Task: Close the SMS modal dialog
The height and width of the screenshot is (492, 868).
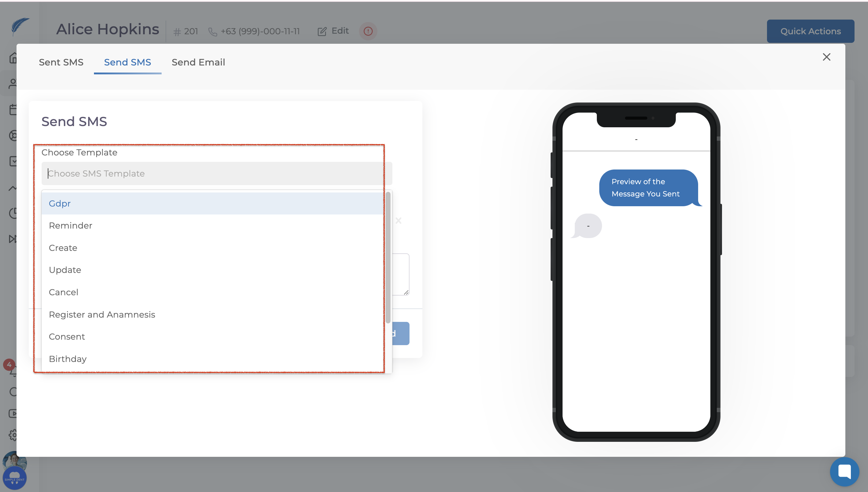Action: coord(826,57)
